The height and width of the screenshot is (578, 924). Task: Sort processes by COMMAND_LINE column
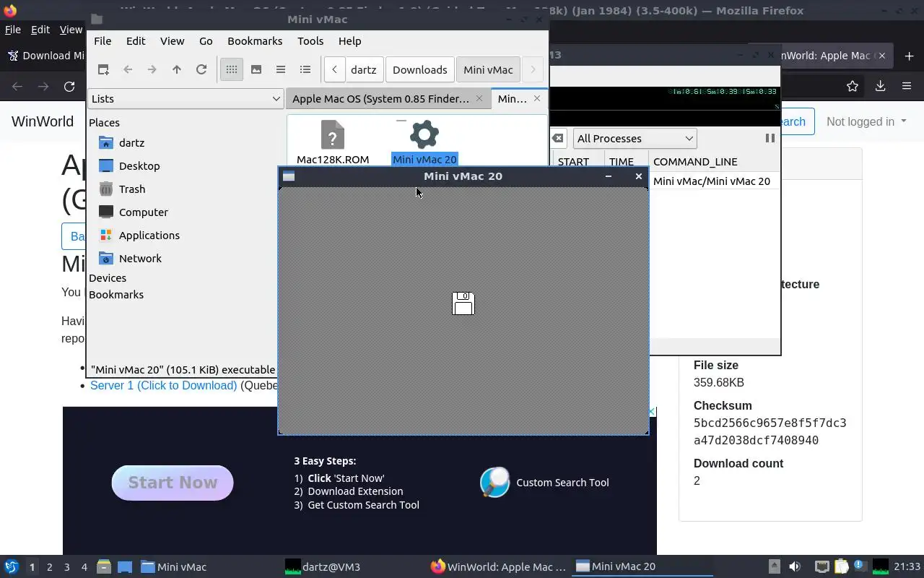695,162
